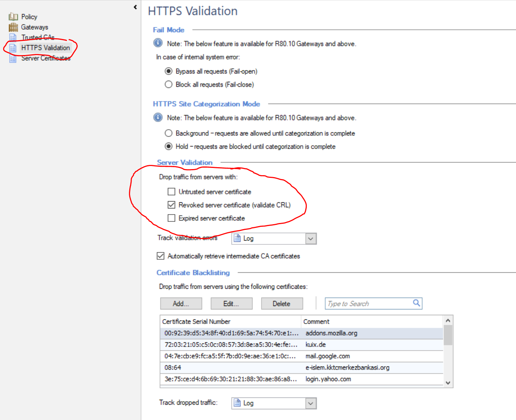This screenshot has width=516, height=420.
Task: Open the Track validation errors dropdown
Action: 311,238
